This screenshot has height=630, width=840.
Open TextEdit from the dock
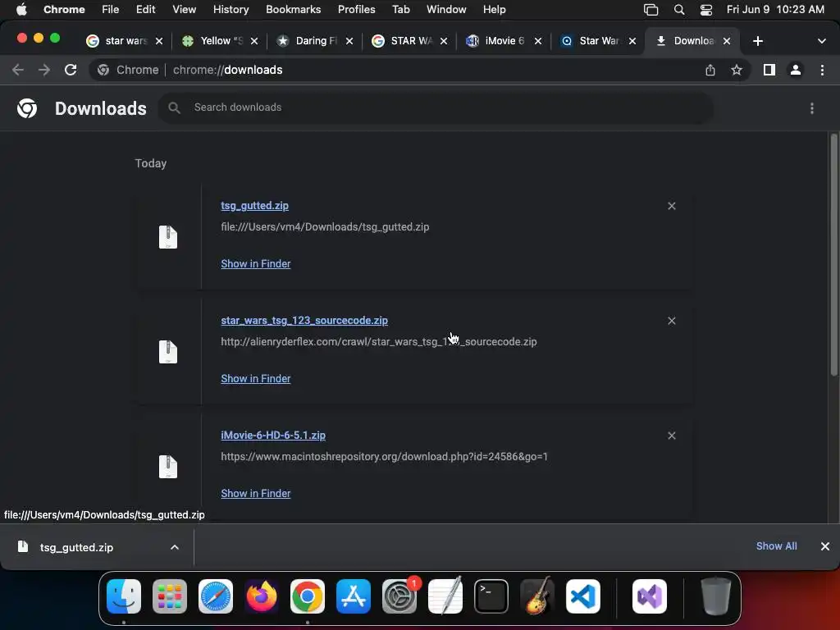pyautogui.click(x=445, y=596)
